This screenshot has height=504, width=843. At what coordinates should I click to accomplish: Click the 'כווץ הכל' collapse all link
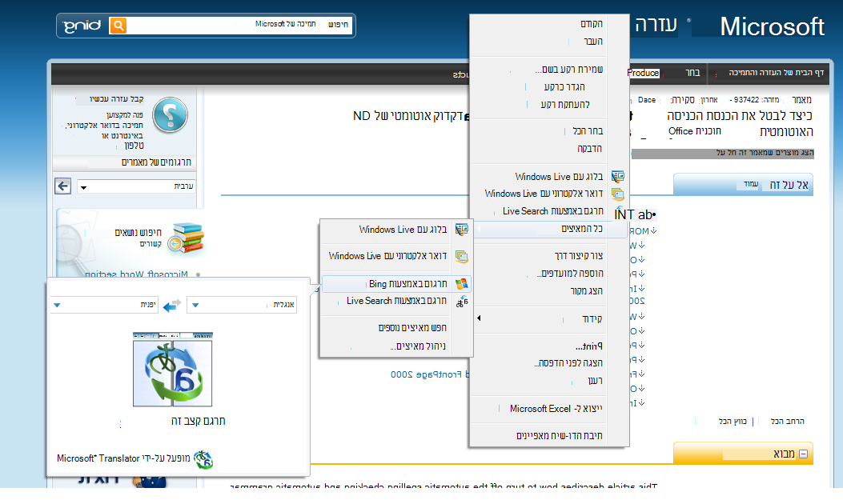[733, 421]
